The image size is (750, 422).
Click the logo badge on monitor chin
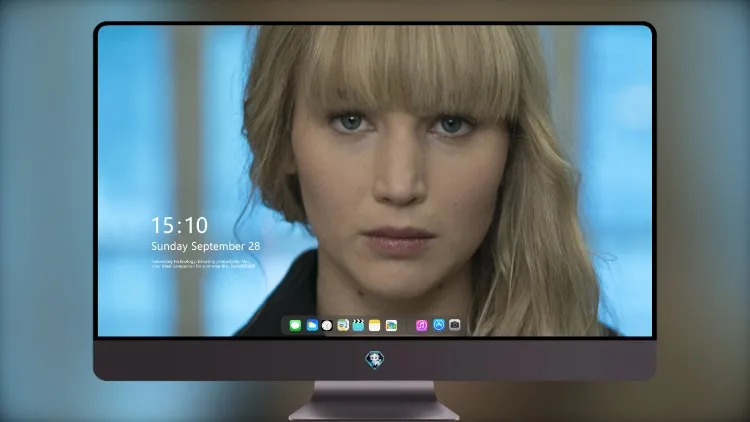point(375,359)
